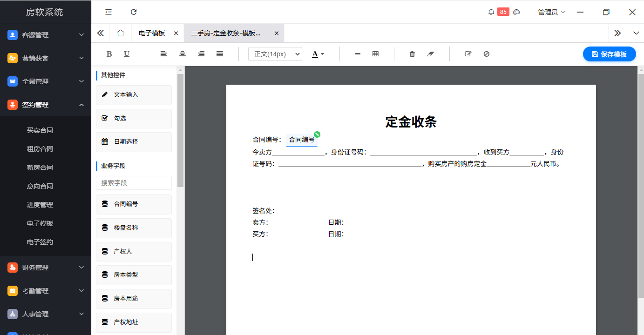Click the 搜索字段 search input
This screenshot has height=335, width=644.
point(134,183)
